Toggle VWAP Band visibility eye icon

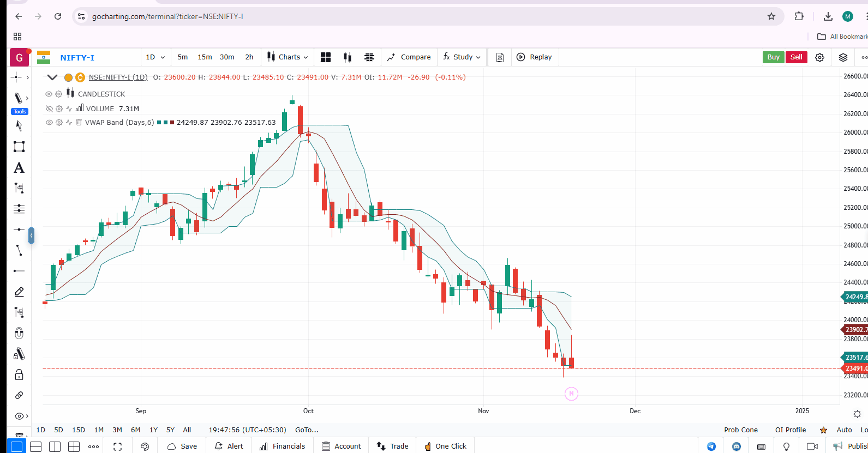tap(49, 123)
